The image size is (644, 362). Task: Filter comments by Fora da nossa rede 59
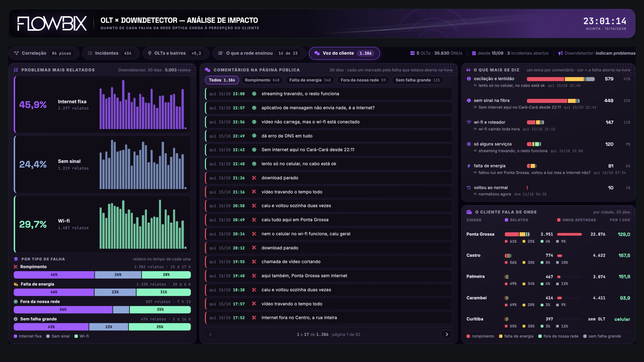point(363,80)
